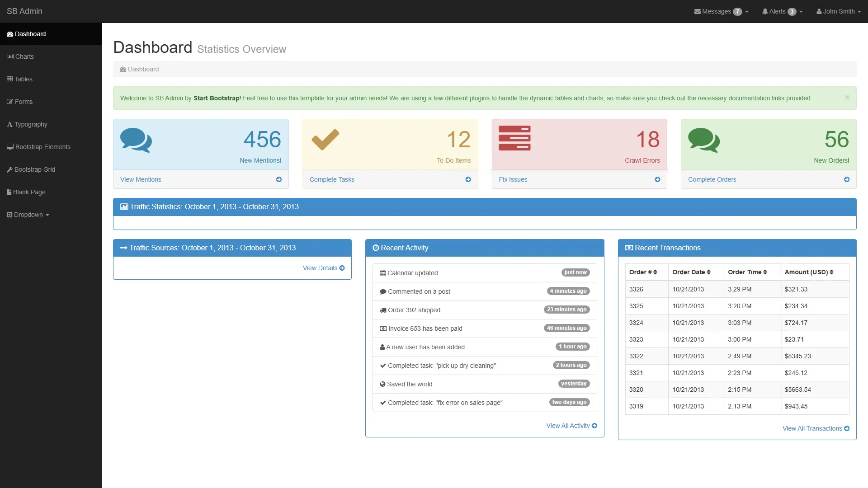Click arrow icon beside Fix Issues
868x488 pixels.
[x=657, y=179]
